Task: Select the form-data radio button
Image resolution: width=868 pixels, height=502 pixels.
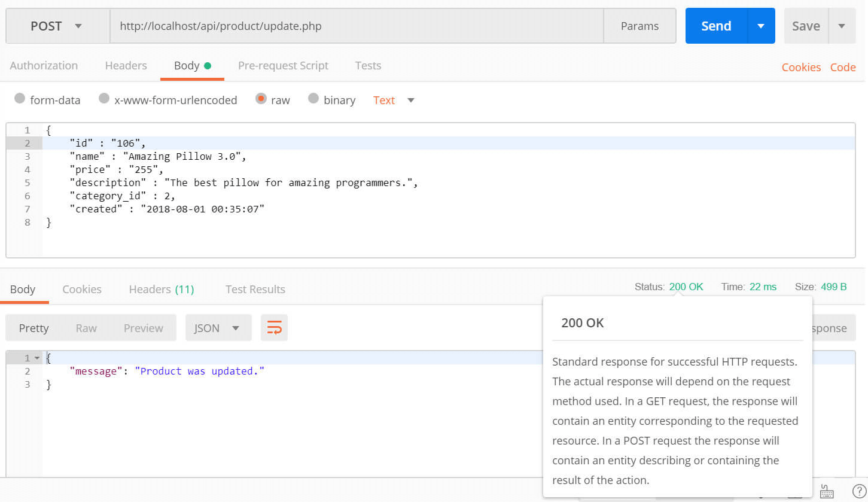Action: click(20, 99)
